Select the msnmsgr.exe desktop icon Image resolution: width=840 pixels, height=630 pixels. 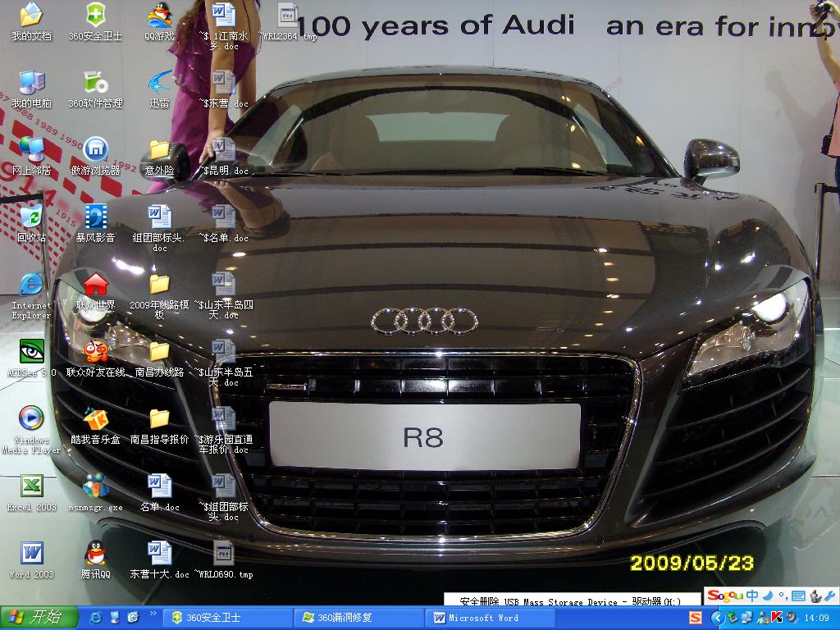95,492
